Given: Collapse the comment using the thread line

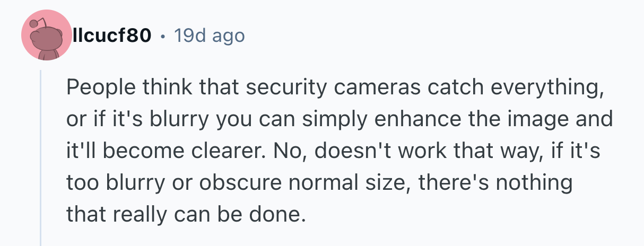Looking at the screenshot, I should coord(41,159).
